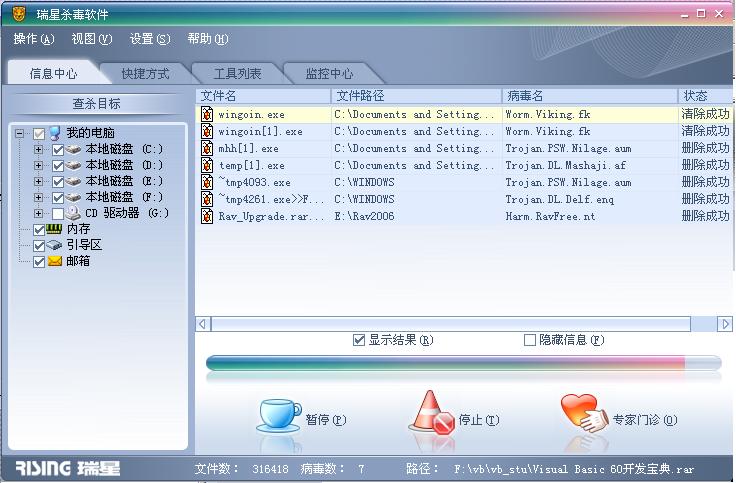Click the virus file icon beside wingoin.exe
The width and height of the screenshot is (736, 483).
[207, 114]
